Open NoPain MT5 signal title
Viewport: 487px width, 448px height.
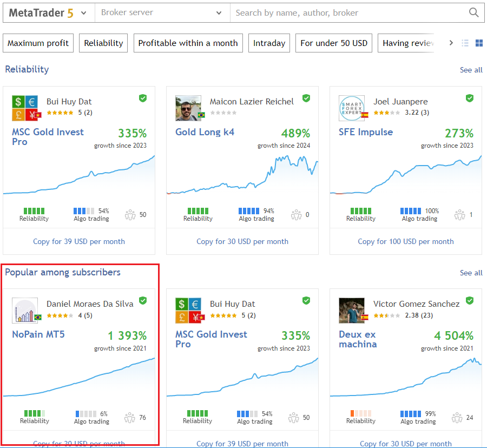click(x=38, y=334)
